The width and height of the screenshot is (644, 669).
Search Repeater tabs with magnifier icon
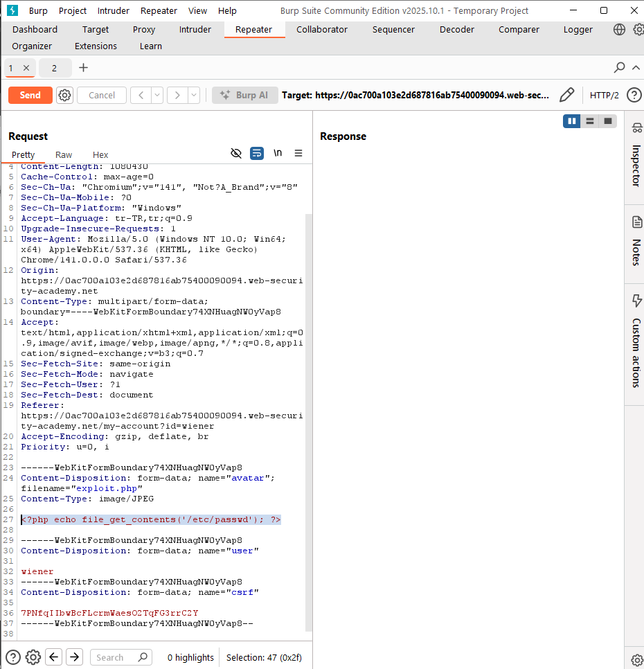coord(619,67)
